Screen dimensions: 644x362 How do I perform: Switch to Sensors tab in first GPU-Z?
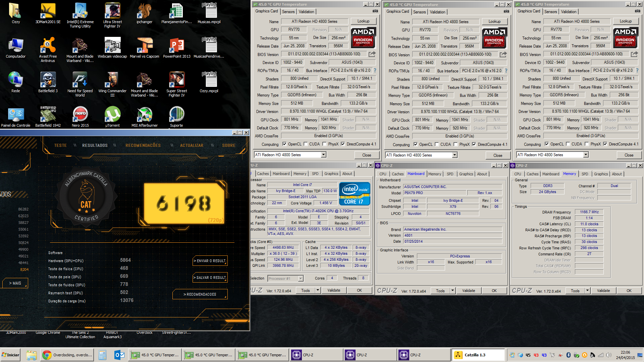288,12
